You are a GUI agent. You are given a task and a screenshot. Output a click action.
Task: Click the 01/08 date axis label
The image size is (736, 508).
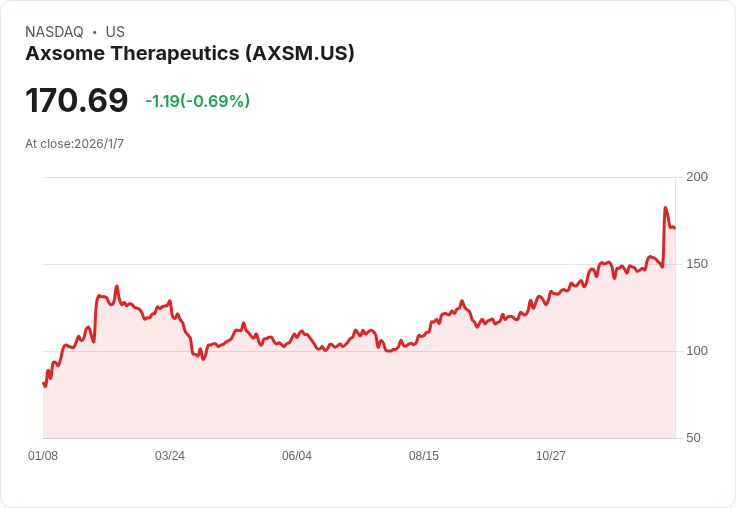click(43, 456)
